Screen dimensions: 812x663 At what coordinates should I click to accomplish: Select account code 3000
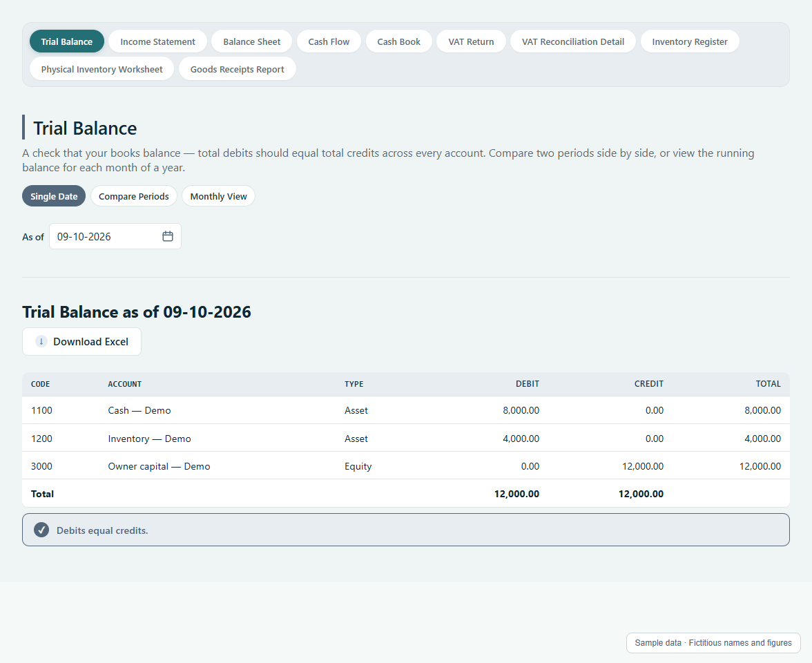pos(41,466)
